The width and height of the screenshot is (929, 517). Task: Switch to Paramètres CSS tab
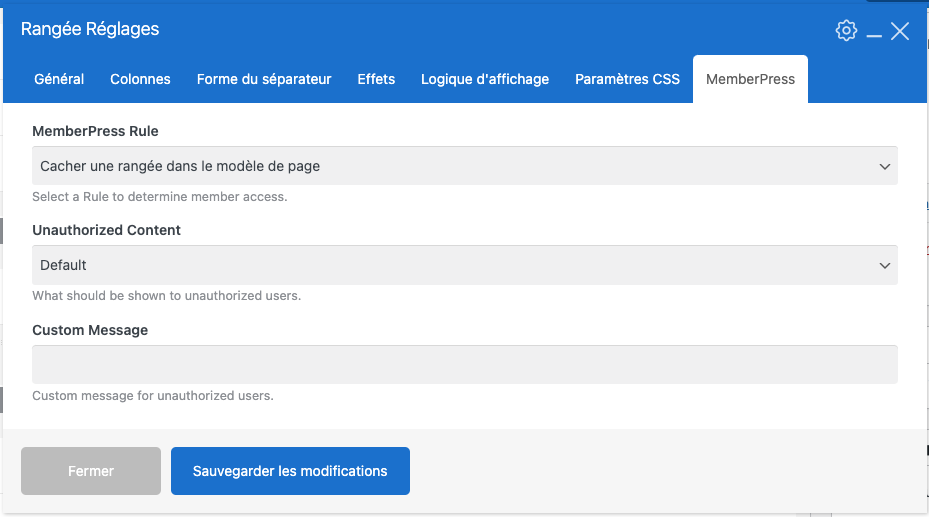pos(627,79)
